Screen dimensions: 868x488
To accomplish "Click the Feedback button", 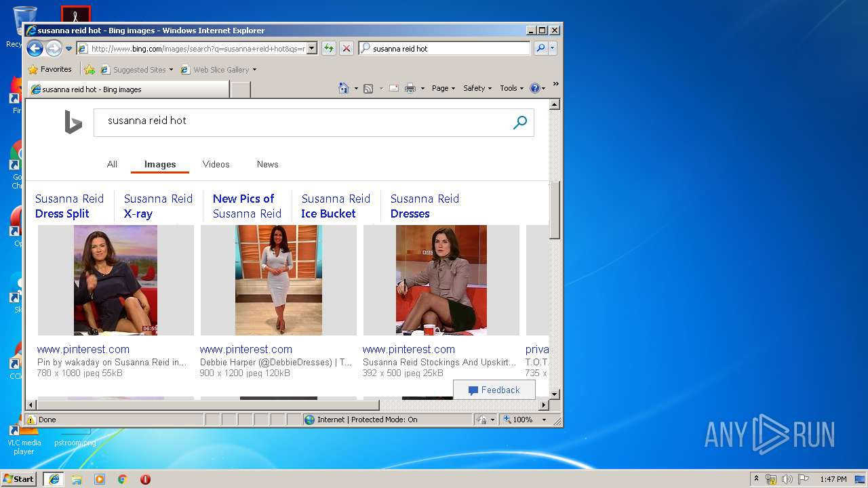I will [x=494, y=390].
